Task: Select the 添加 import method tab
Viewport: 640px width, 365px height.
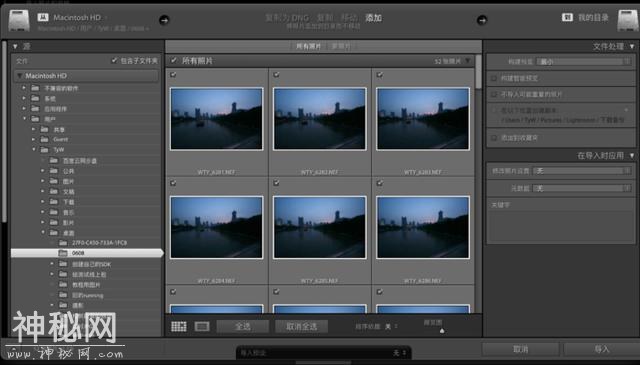Action: (373, 18)
